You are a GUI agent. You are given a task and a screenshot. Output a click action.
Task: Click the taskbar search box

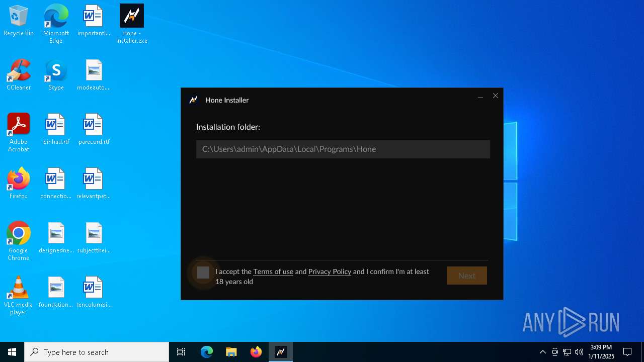coord(97,352)
